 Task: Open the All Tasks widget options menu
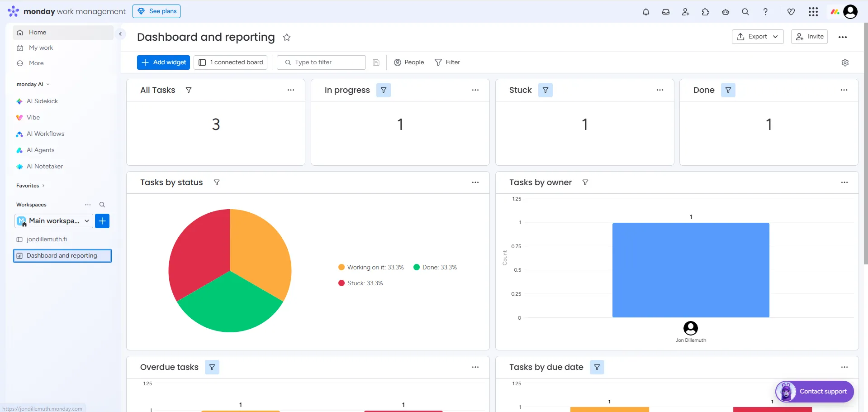[291, 90]
